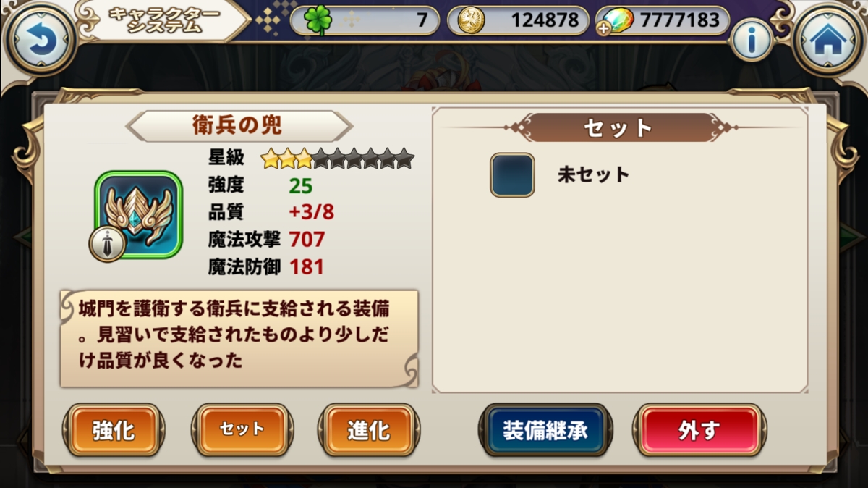Open the info (i) button
The height and width of the screenshot is (488, 868).
tap(752, 39)
